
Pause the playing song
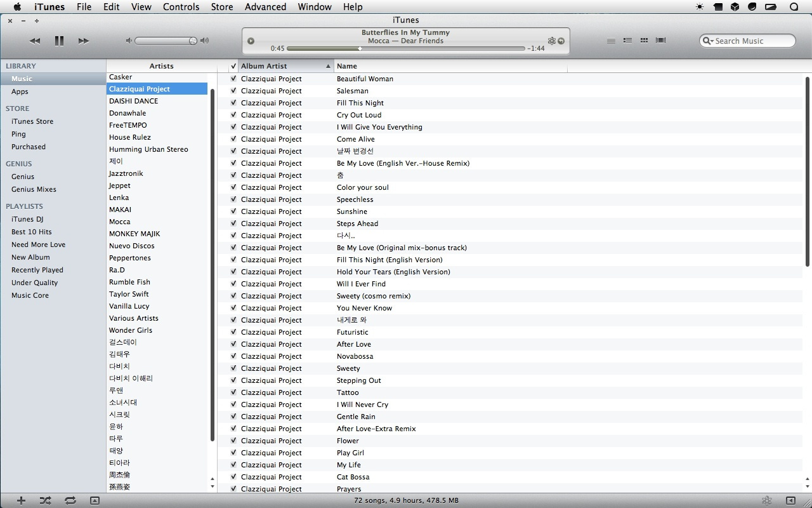(59, 41)
